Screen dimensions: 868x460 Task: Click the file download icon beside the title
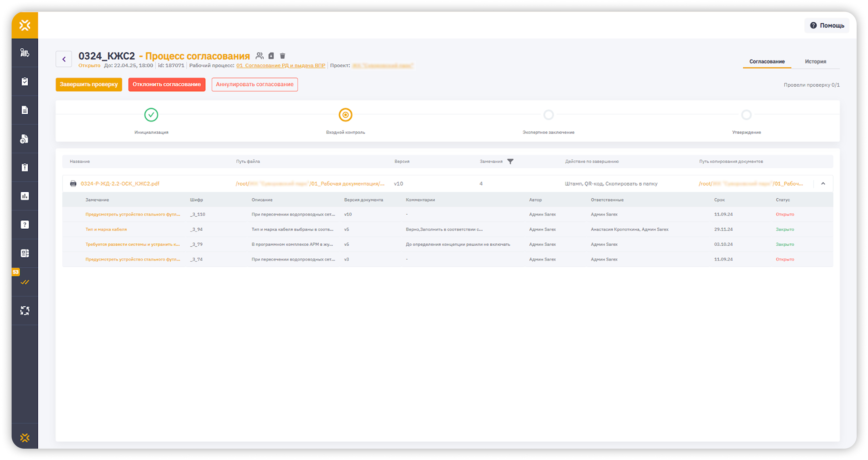[271, 56]
